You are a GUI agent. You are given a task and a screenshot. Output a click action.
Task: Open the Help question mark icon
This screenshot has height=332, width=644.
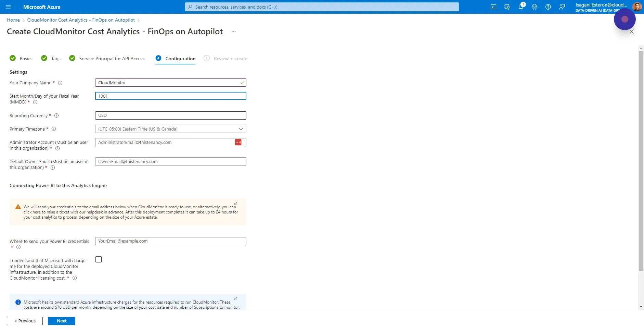548,7
